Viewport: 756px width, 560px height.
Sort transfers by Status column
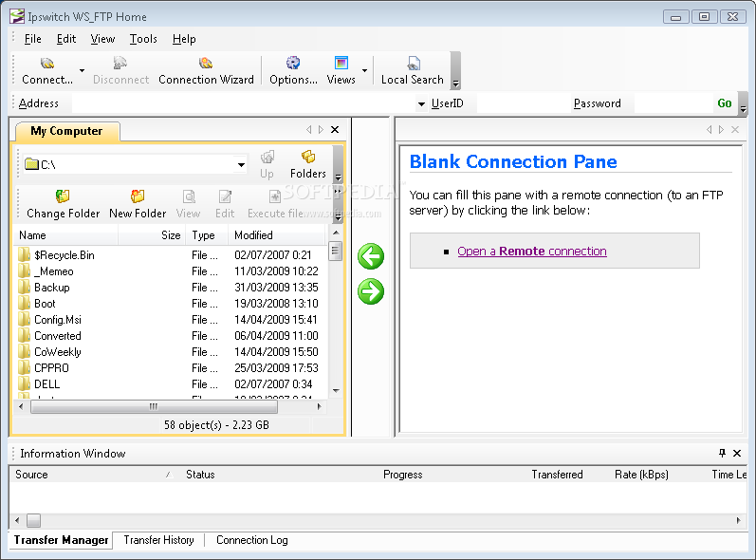(278, 475)
